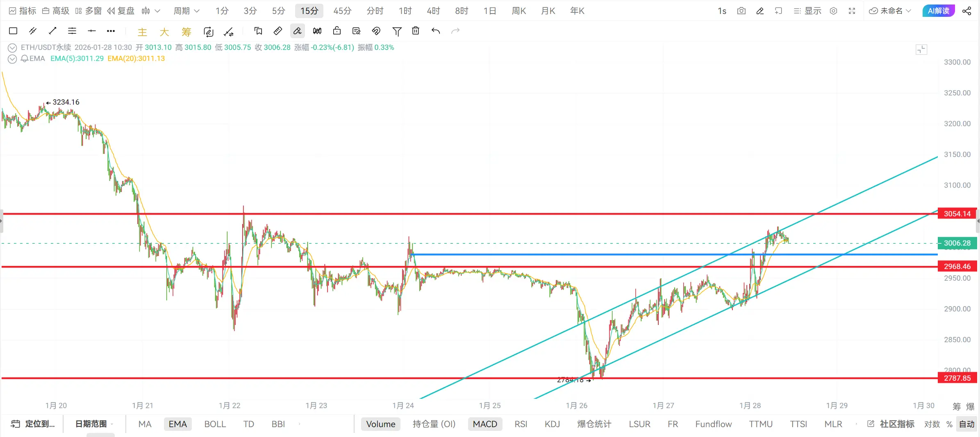The image size is (980, 437).
Task: Select the 45分 timeframe
Action: pyautogui.click(x=342, y=11)
